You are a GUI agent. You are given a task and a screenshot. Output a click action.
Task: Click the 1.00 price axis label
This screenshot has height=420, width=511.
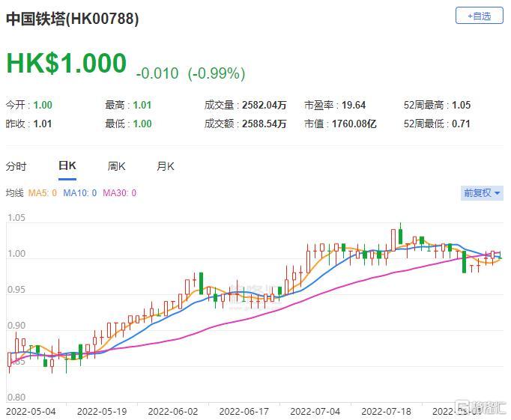(16, 254)
